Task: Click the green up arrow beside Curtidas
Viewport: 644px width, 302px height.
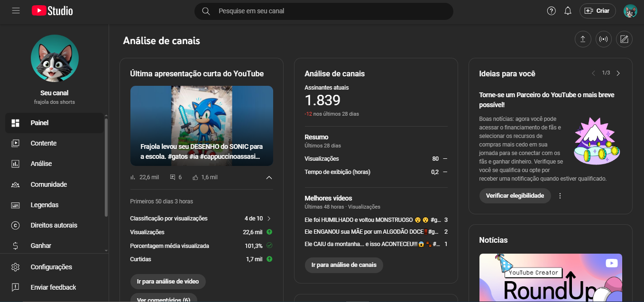Action: [x=269, y=259]
